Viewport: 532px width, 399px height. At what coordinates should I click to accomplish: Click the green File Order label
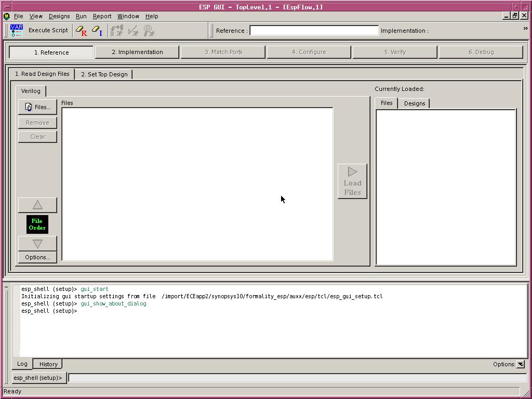pos(37,224)
